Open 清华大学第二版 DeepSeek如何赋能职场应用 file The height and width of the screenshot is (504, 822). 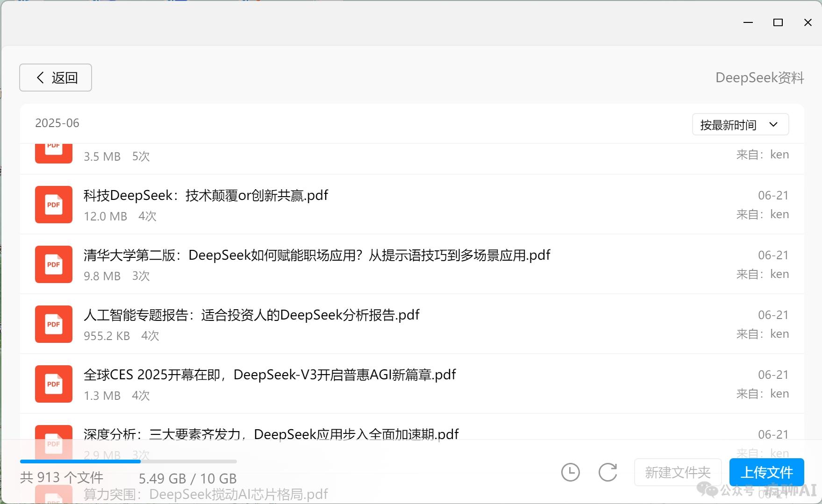pyautogui.click(x=317, y=255)
